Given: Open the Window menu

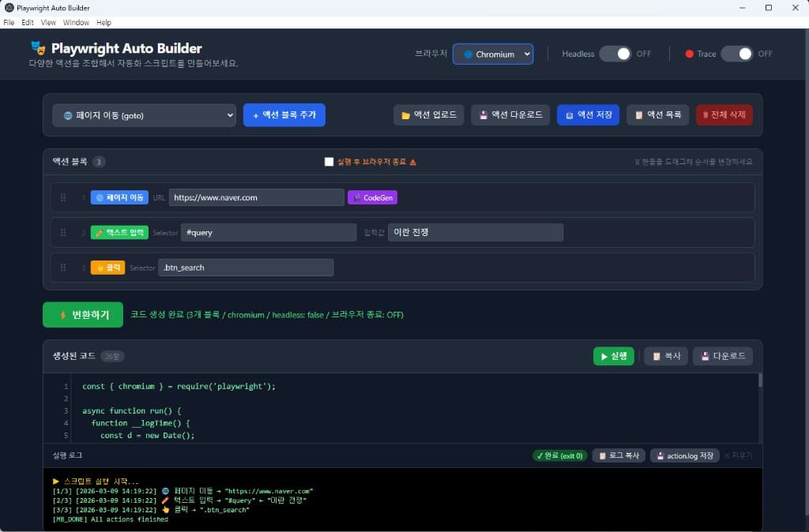Looking at the screenshot, I should coord(76,23).
